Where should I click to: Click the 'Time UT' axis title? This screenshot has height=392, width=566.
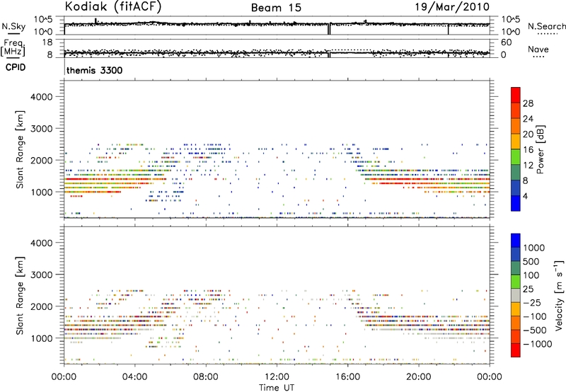click(x=277, y=388)
